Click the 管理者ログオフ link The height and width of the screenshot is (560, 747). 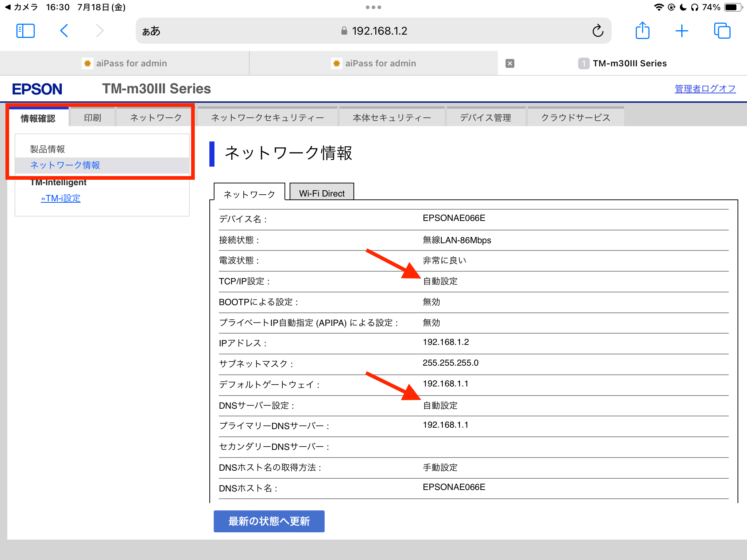coord(705,89)
